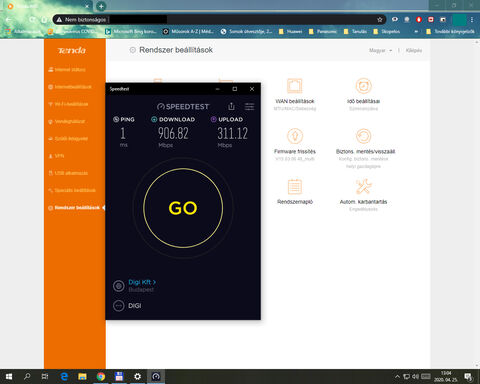Viewport: 480px width, 384px height.
Task: Open the Microsoft Bing bookmark
Action: pos(130,31)
